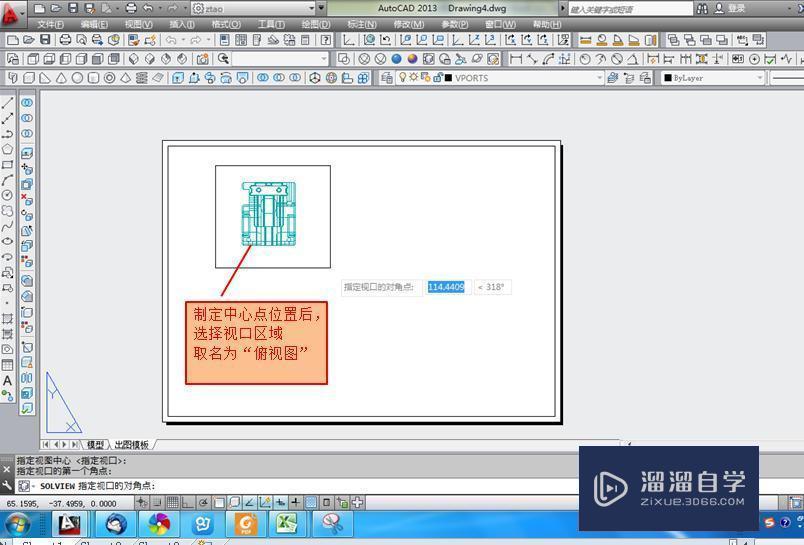The height and width of the screenshot is (545, 804).
Task: Open the 编辑(E) menu
Action: [x=94, y=25]
